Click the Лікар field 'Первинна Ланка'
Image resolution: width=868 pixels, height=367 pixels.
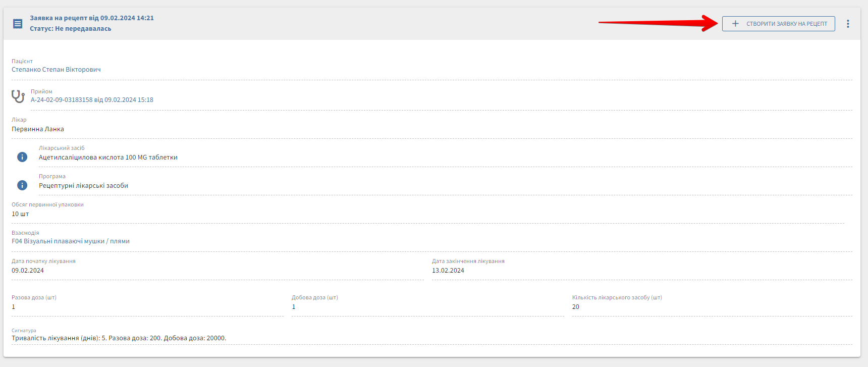click(x=38, y=129)
